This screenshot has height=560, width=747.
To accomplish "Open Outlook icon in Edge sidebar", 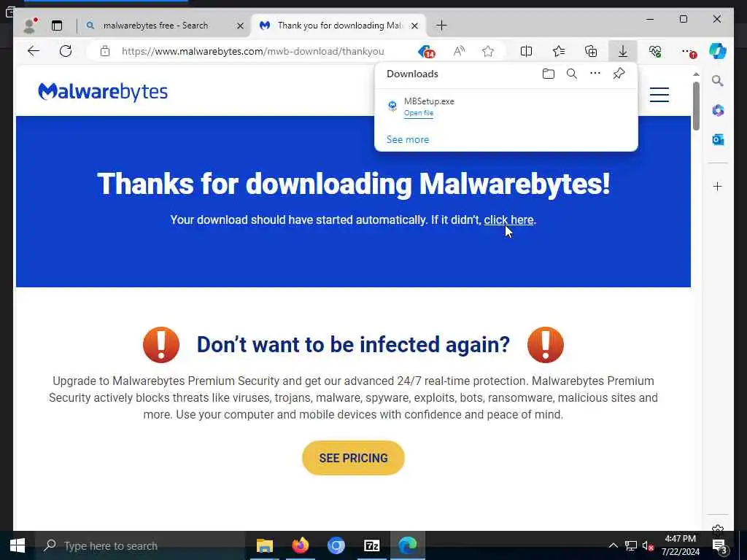I will [718, 139].
